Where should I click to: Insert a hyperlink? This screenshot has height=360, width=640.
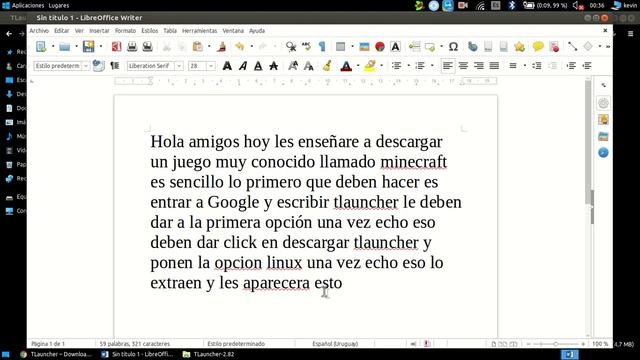tap(473, 47)
